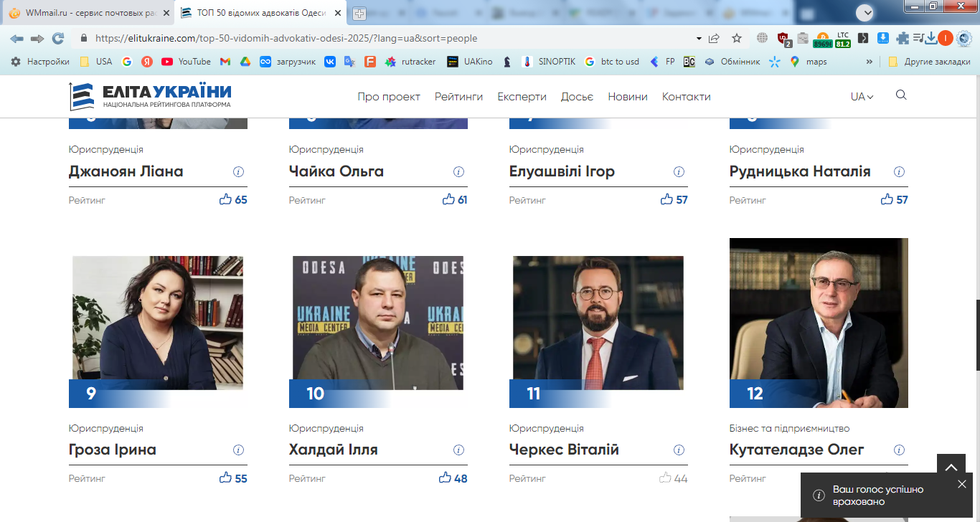Open Халдай Ілля photo thumbnail

click(x=378, y=323)
